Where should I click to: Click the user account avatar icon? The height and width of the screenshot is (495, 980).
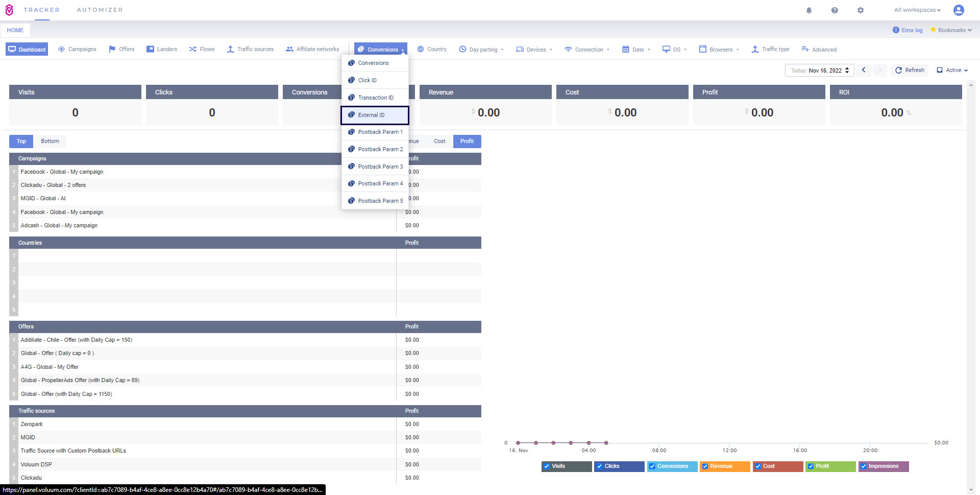(959, 10)
